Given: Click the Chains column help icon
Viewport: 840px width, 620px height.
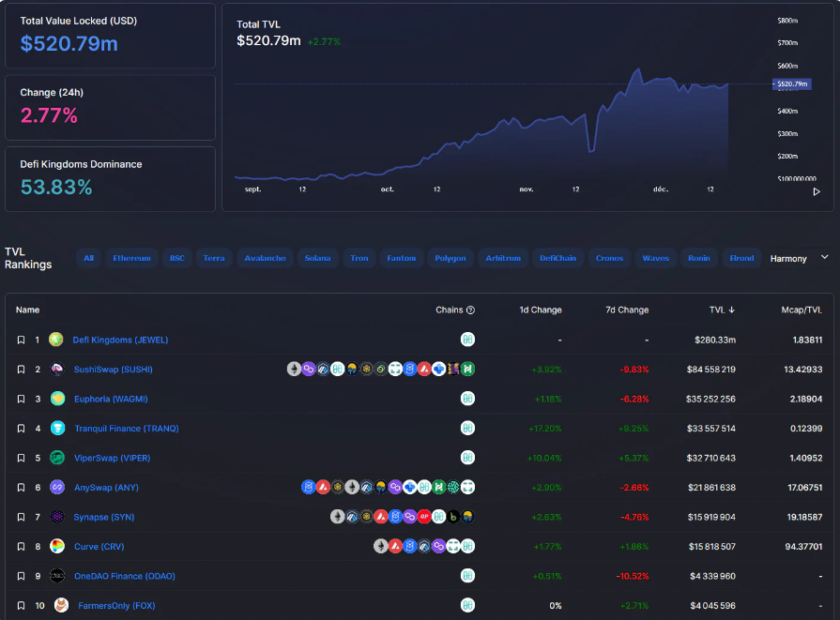Looking at the screenshot, I should pos(471,310).
